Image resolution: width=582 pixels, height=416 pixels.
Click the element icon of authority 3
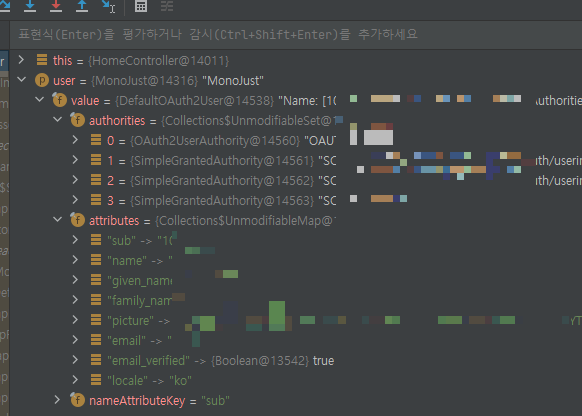tap(96, 200)
